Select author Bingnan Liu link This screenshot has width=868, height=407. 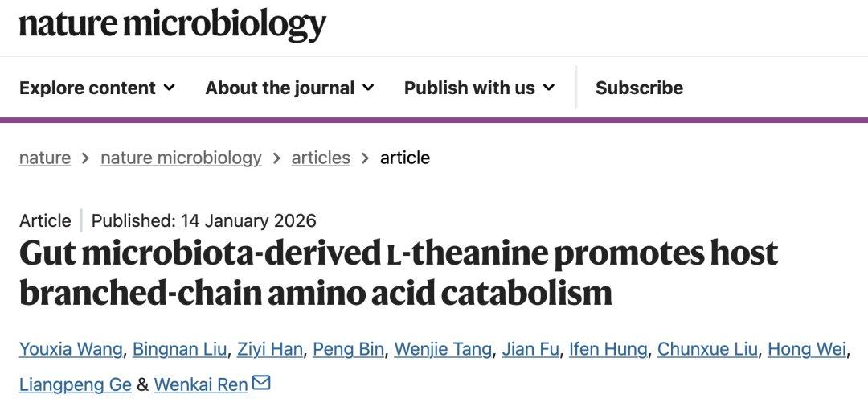[180, 349]
